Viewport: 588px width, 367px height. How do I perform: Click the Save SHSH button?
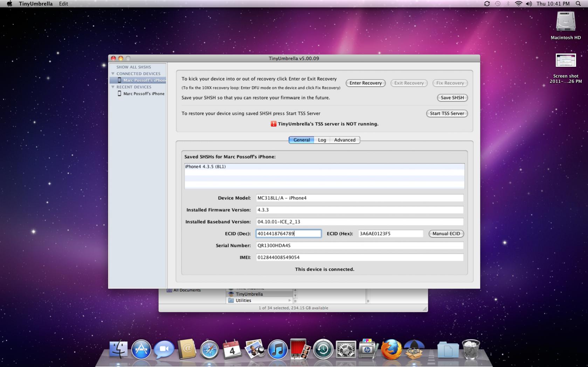click(x=452, y=98)
